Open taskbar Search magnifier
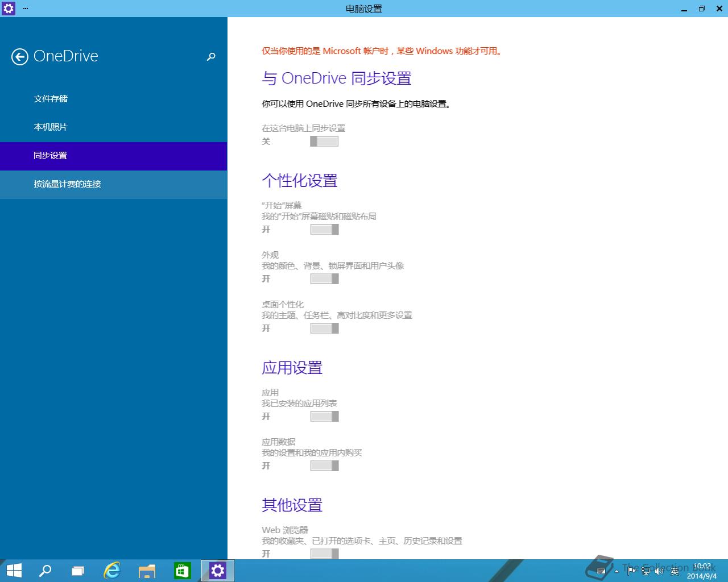Screen dimensions: 728x582 click(x=45, y=571)
